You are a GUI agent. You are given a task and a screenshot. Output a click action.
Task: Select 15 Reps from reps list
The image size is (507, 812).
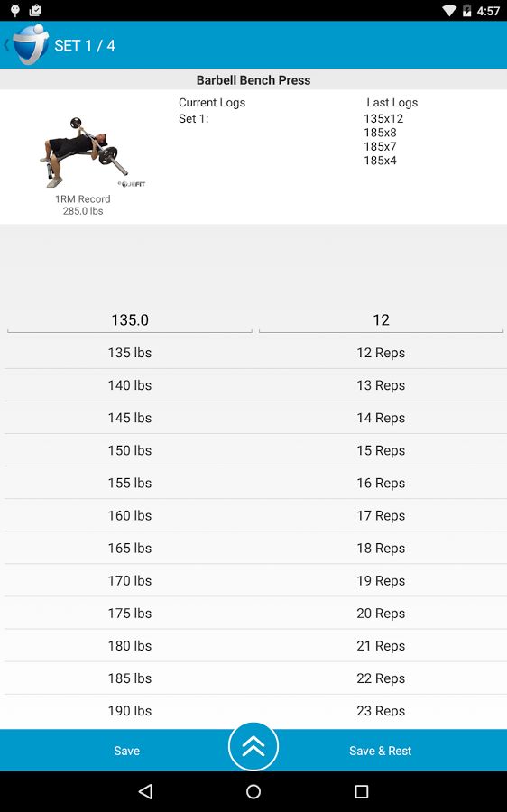381,450
